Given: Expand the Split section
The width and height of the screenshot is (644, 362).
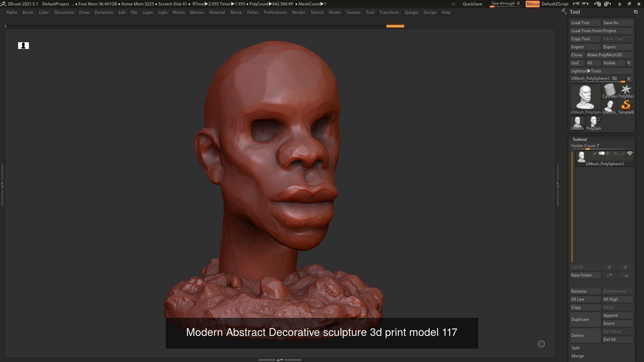Looking at the screenshot, I should click(x=576, y=348).
